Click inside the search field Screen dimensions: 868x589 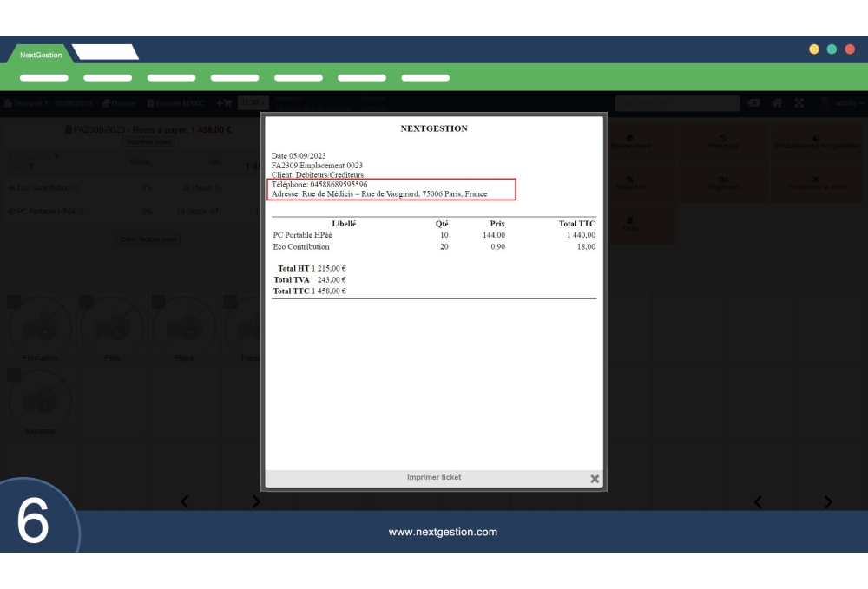677,102
